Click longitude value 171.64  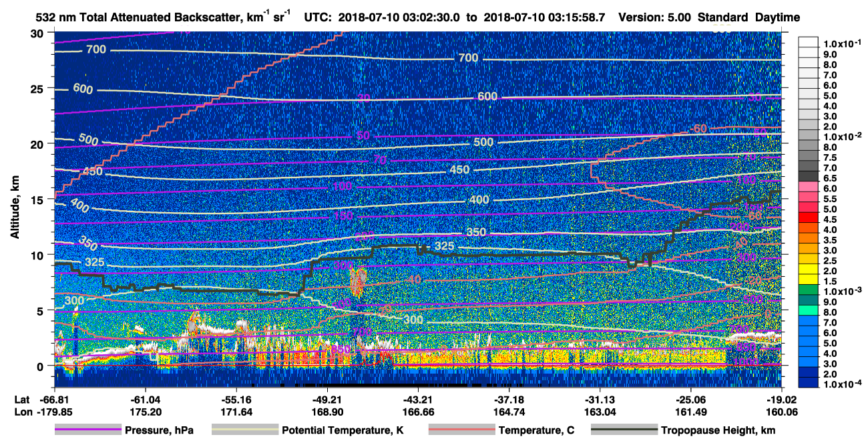[236, 412]
